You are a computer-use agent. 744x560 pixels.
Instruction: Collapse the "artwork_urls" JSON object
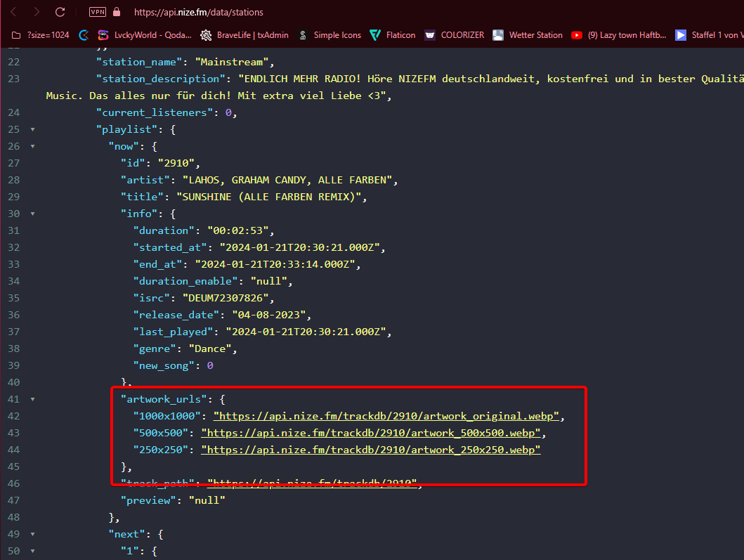[x=32, y=399]
